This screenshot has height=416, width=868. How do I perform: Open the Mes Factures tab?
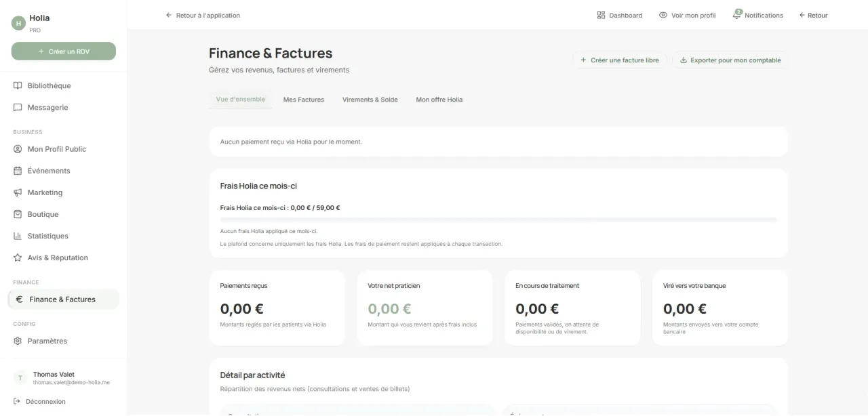304,100
